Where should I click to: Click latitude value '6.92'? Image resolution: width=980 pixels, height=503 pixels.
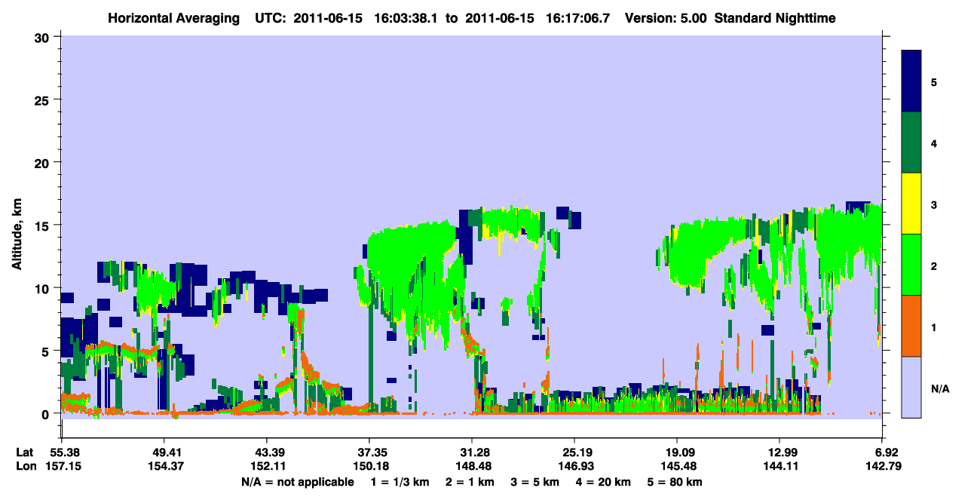click(x=887, y=452)
